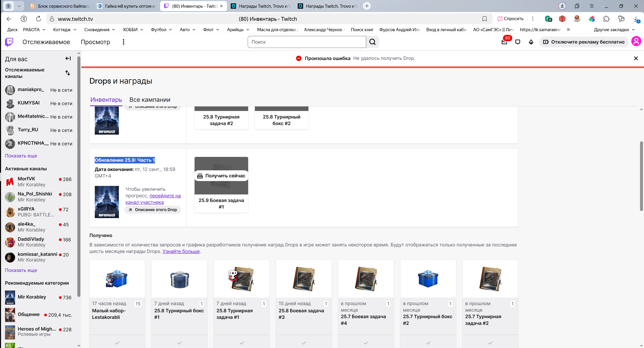Select the Инвентарь tab
This screenshot has width=644, height=348.
tap(106, 100)
